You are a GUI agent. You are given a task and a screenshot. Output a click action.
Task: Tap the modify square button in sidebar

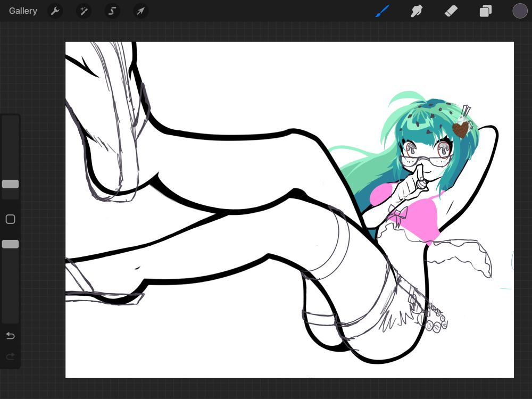11,219
